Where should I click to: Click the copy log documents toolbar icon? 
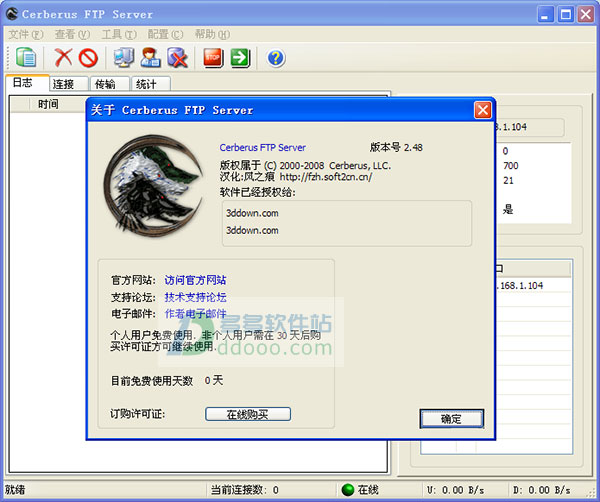(x=26, y=57)
